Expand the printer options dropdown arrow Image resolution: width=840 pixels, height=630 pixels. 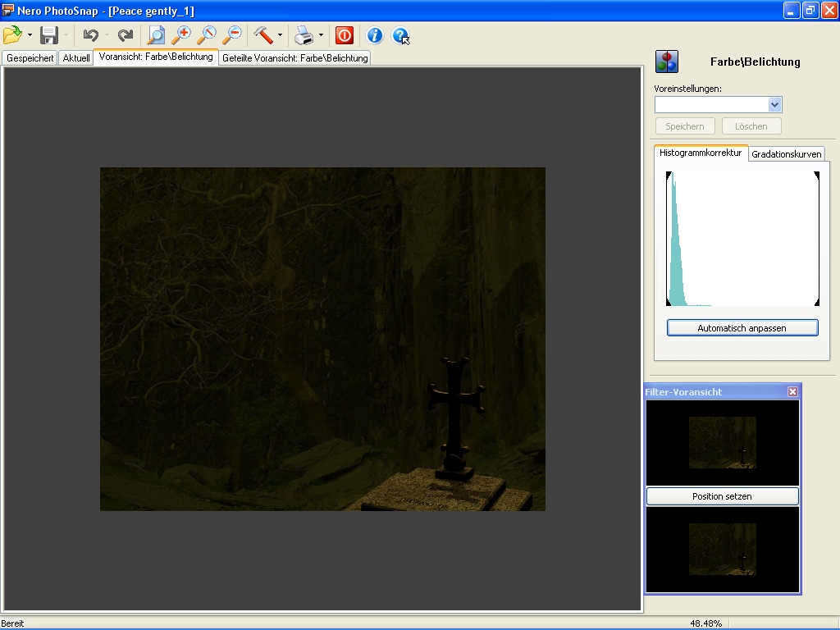tap(321, 35)
